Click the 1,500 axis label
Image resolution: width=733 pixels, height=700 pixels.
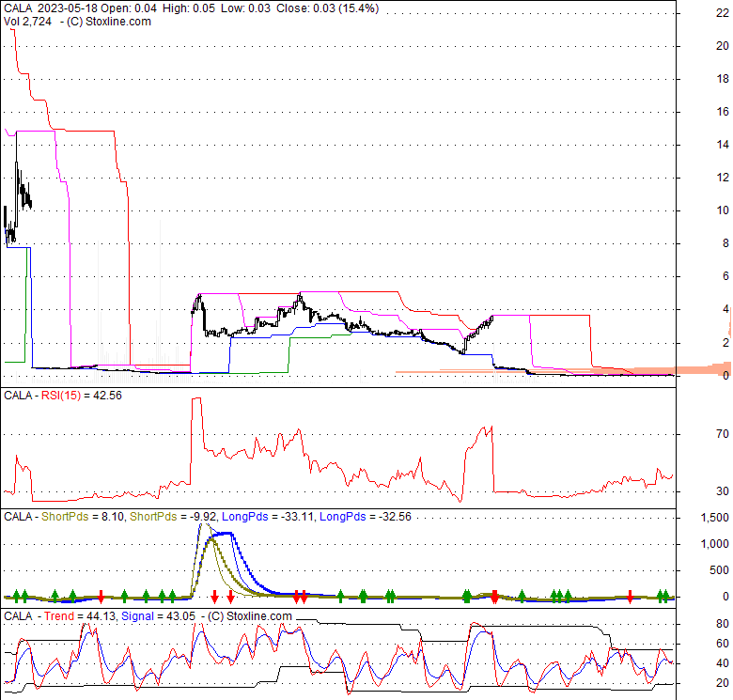pos(715,518)
